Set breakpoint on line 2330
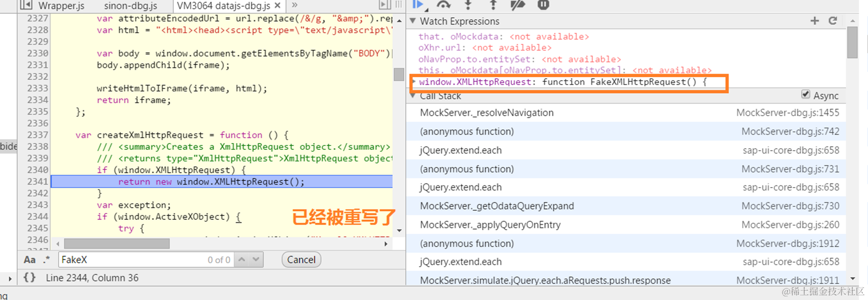The height and width of the screenshot is (300, 868). (38, 53)
